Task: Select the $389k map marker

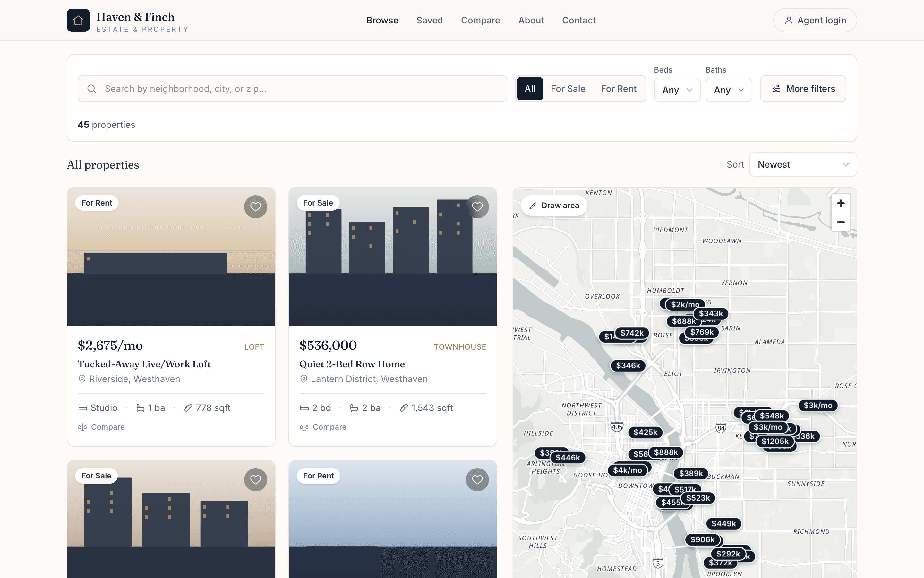Action: [691, 474]
